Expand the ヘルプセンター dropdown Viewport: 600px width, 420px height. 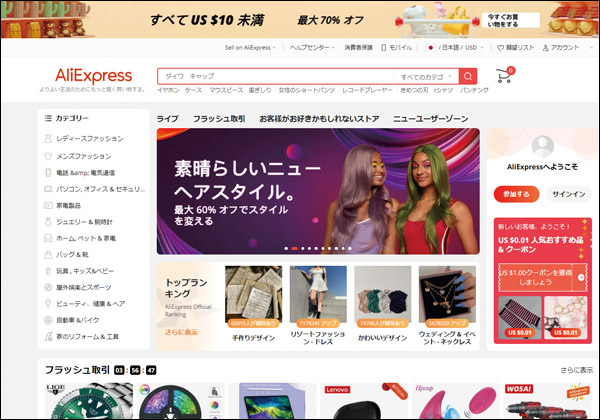click(312, 48)
